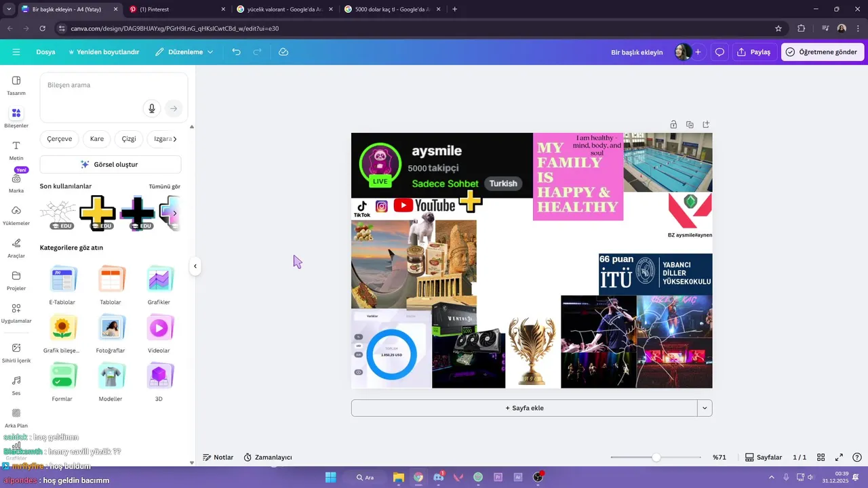This screenshot has width=868, height=488.
Task: Open the Yüklemeler uploads panel
Action: (16, 216)
